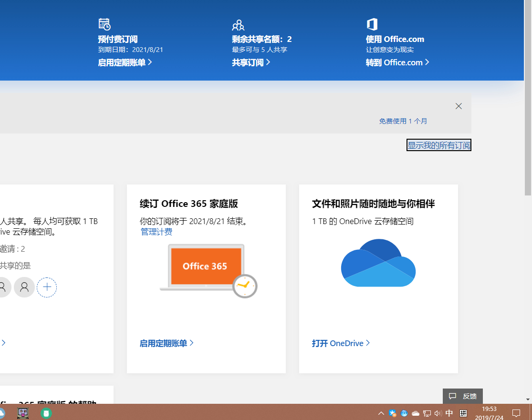Click the OneDrive cloud illustration
Viewport: 532px width, 420px height.
(x=378, y=263)
